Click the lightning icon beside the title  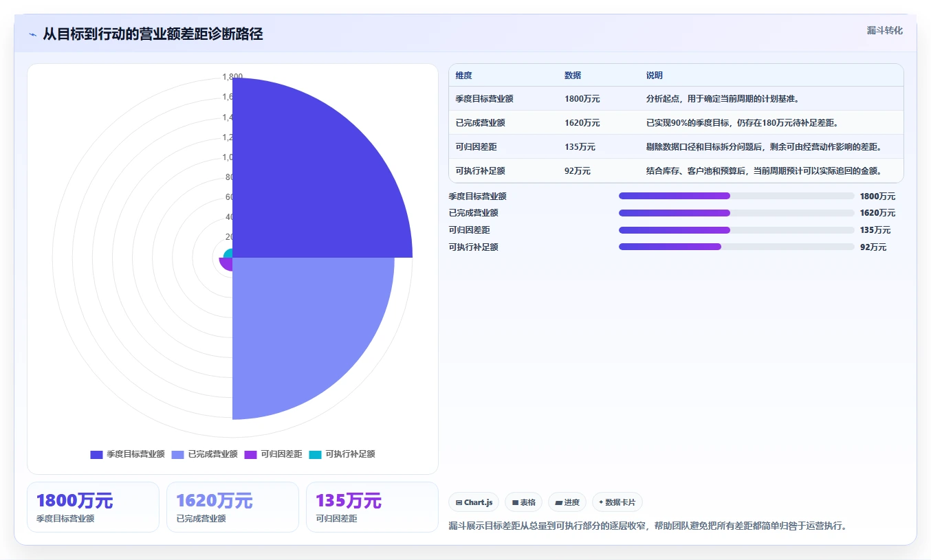point(32,34)
